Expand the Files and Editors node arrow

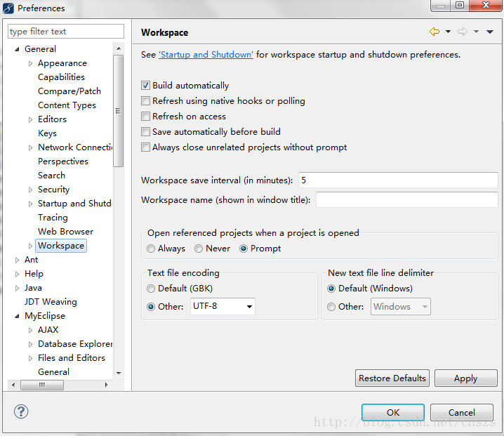(31, 358)
